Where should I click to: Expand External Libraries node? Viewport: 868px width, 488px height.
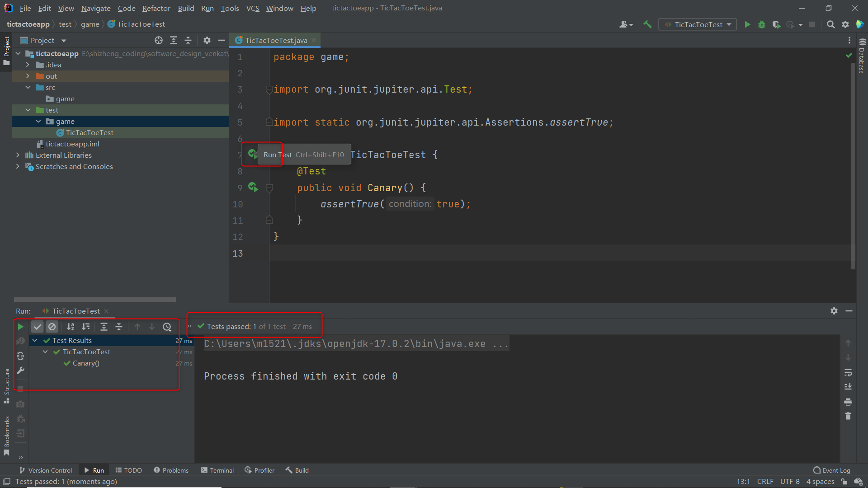[x=18, y=155]
